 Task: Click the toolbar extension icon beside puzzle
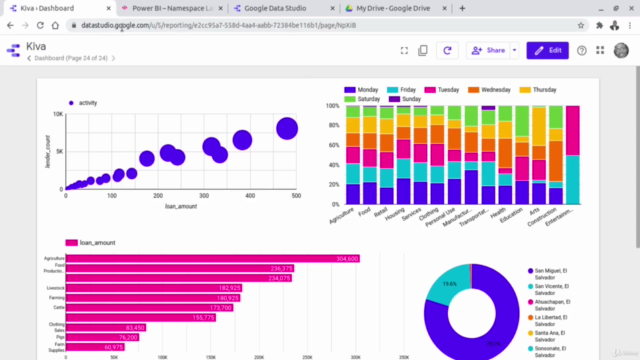(x=615, y=25)
